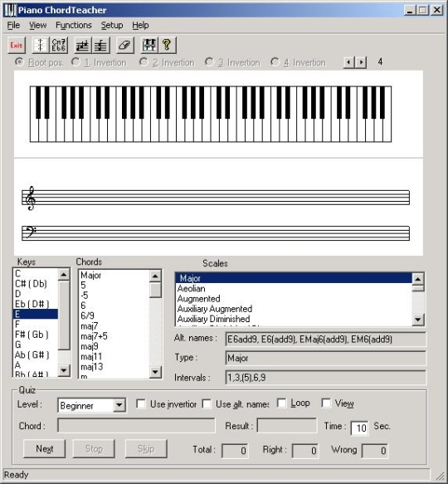Click the Keys list scroll up arrow

(64, 275)
